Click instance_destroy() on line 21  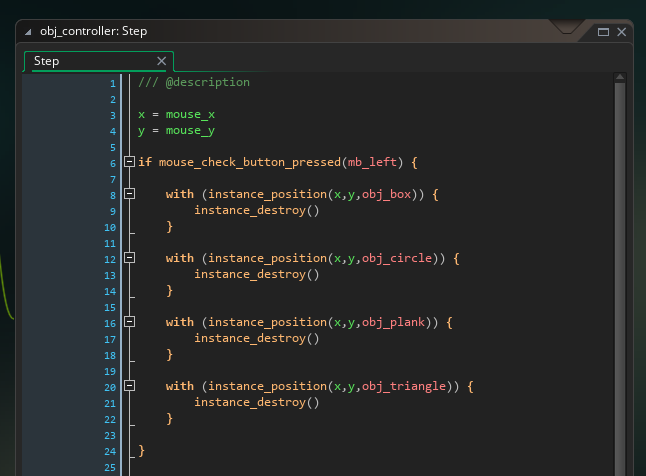[257, 402]
